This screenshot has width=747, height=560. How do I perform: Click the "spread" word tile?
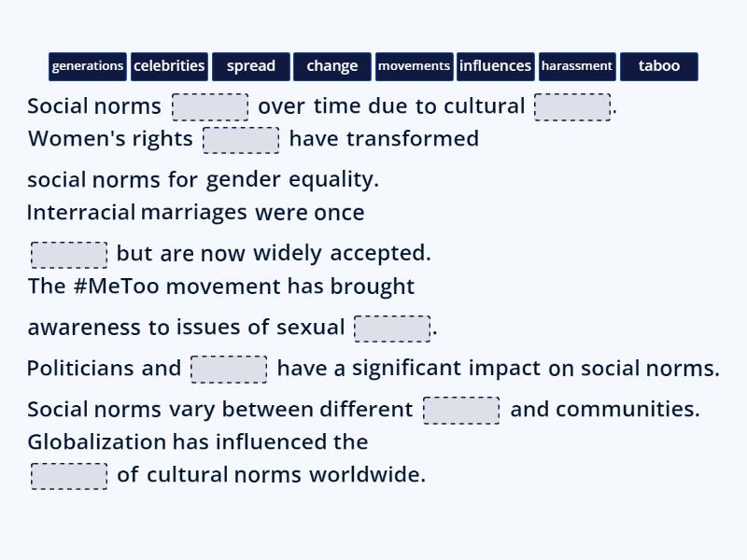(250, 66)
